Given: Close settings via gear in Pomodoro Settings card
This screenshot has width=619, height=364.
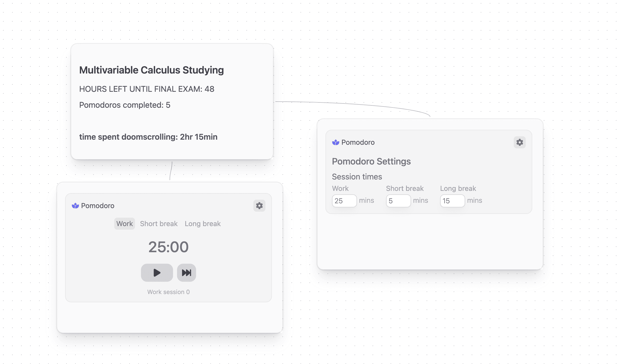Looking at the screenshot, I should tap(519, 142).
